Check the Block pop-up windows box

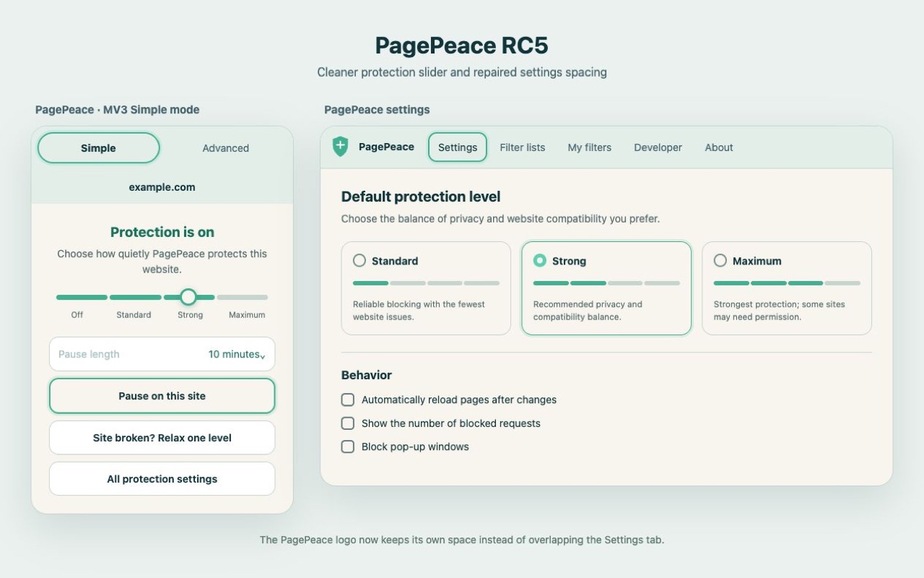click(348, 447)
